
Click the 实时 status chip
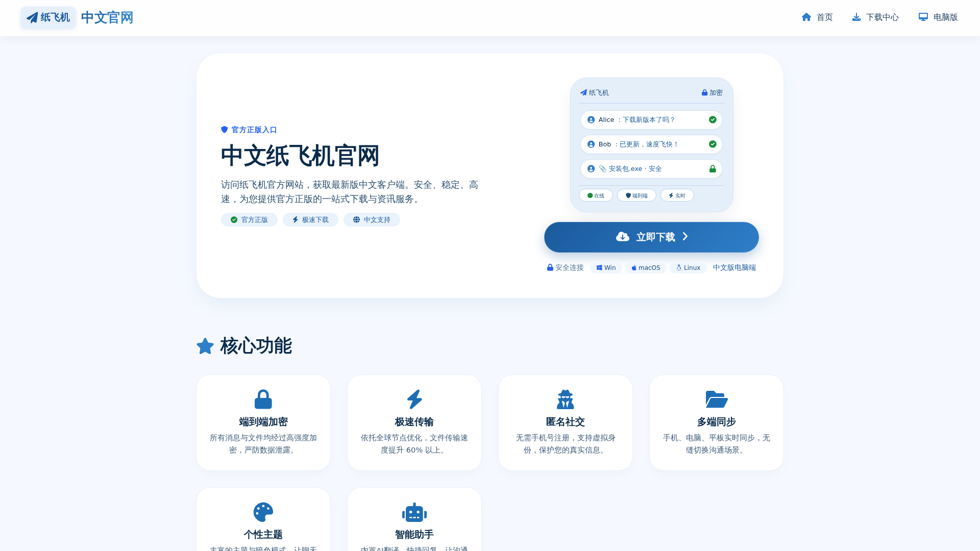(677, 195)
